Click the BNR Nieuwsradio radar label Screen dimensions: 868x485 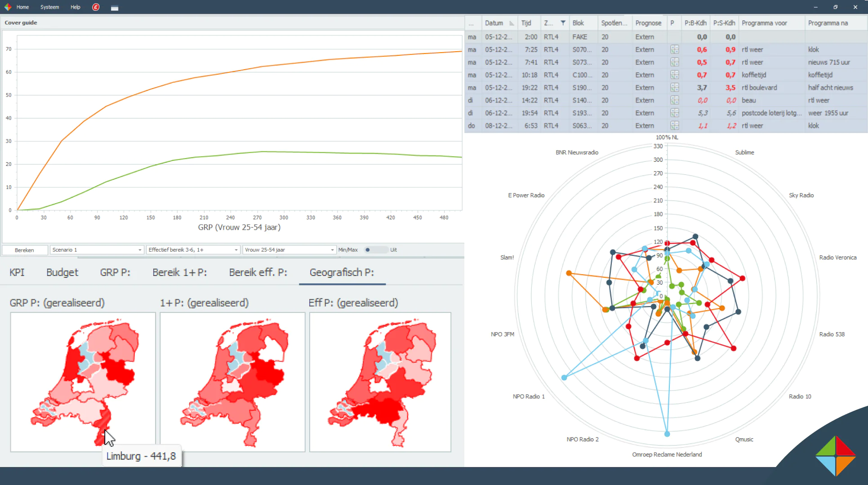577,152
